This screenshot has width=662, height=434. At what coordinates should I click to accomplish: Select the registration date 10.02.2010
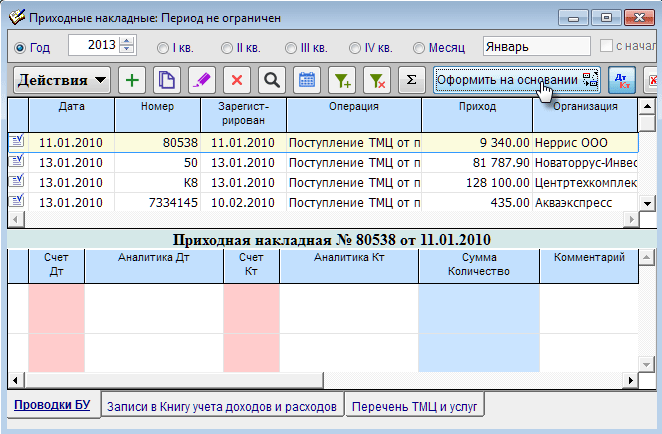tap(244, 203)
